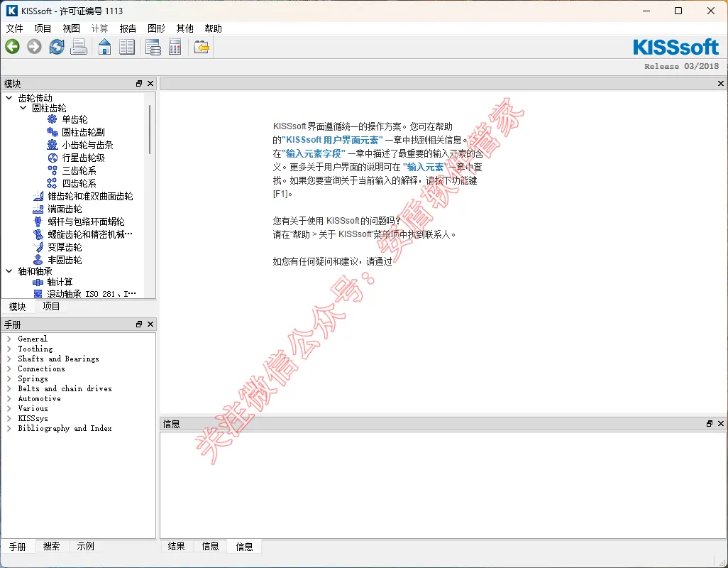Image resolution: width=728 pixels, height=568 pixels.
Task: Open the 帮助 menu
Action: pyautogui.click(x=213, y=29)
